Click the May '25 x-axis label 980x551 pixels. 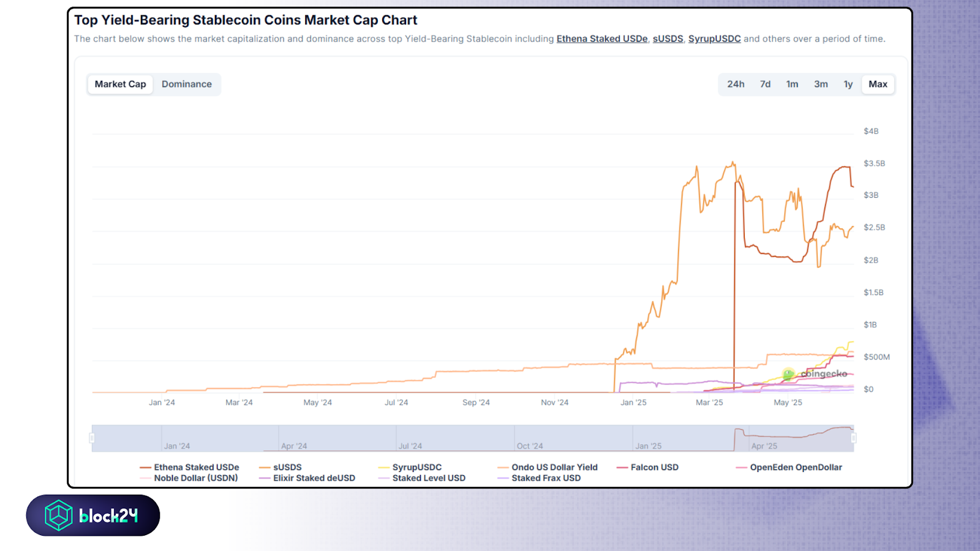(788, 402)
